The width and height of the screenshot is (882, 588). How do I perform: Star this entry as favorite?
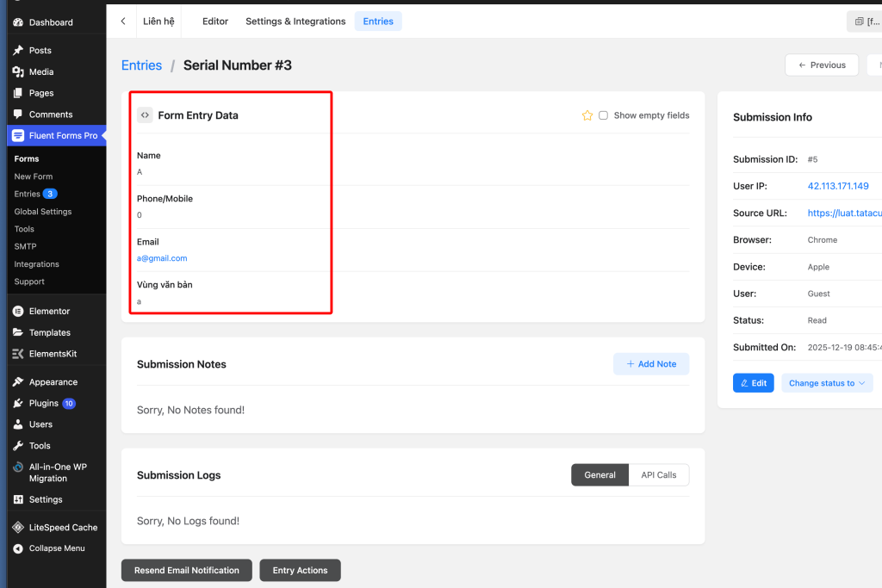(x=587, y=115)
